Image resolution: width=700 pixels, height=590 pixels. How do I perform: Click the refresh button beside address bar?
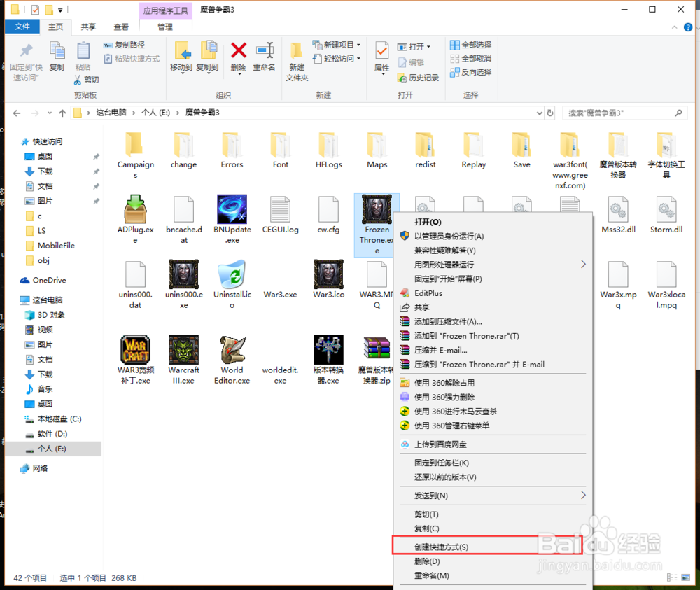point(550,113)
